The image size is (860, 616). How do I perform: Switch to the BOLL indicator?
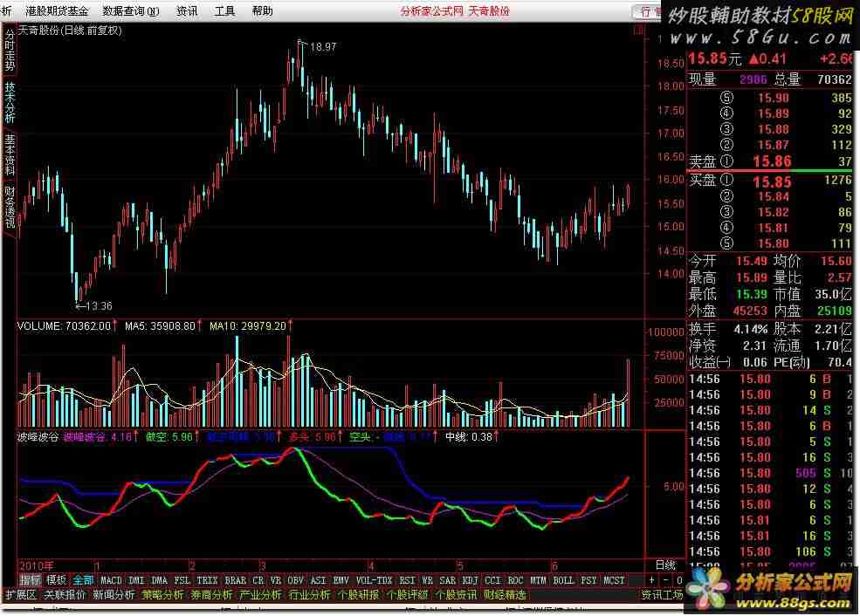coord(564,580)
